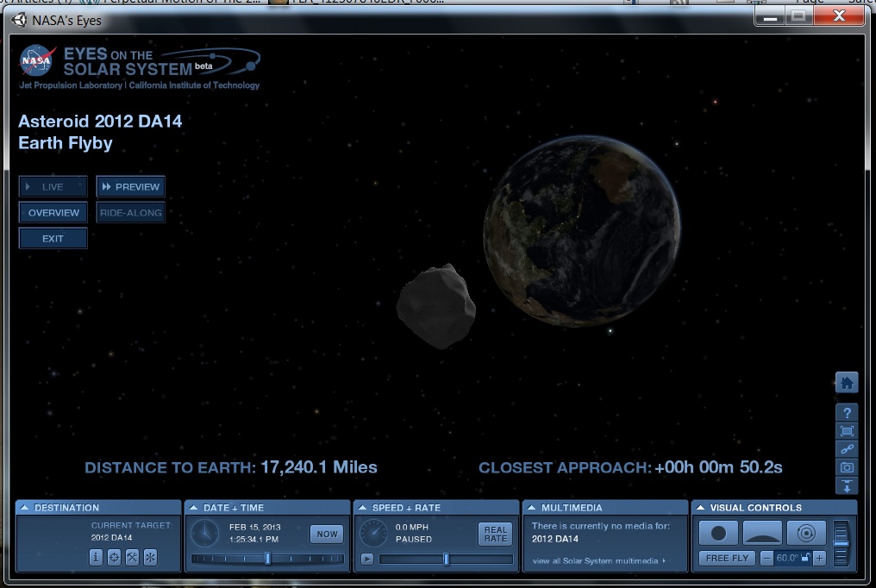This screenshot has height=588, width=876.
Task: Select the orbits view icon in Visual Controls
Action: pyautogui.click(x=806, y=534)
